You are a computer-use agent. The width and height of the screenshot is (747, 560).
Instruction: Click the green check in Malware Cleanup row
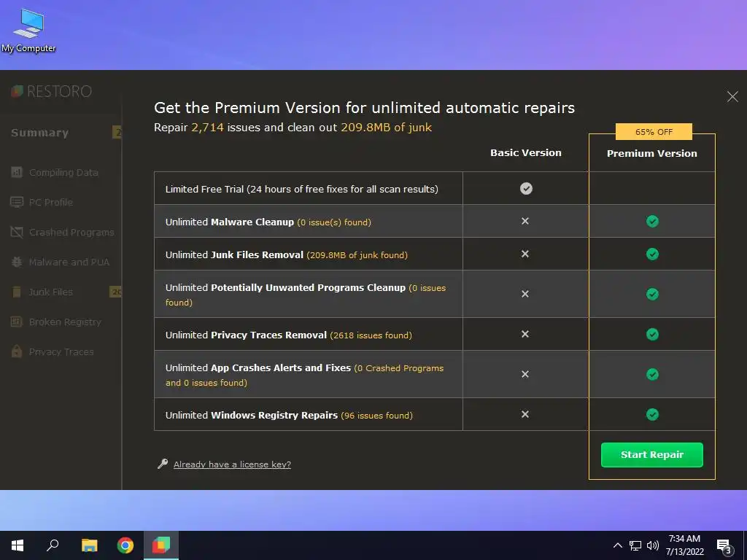click(652, 222)
